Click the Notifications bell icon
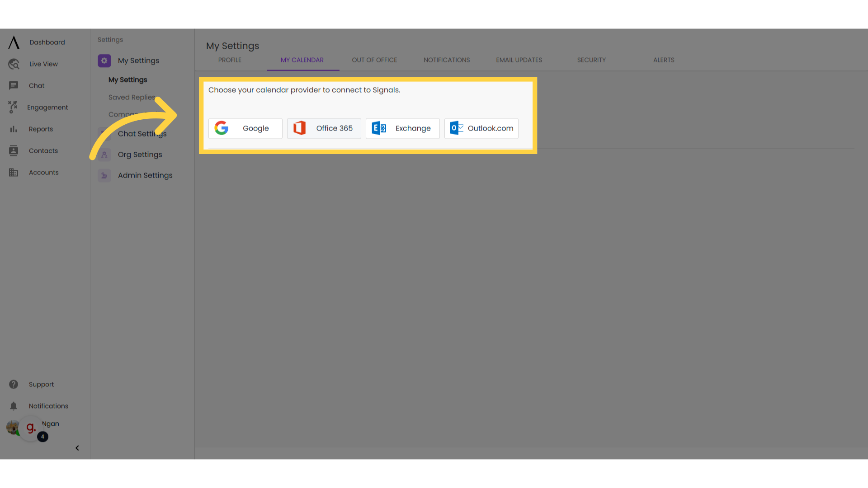868x488 pixels. tap(14, 406)
